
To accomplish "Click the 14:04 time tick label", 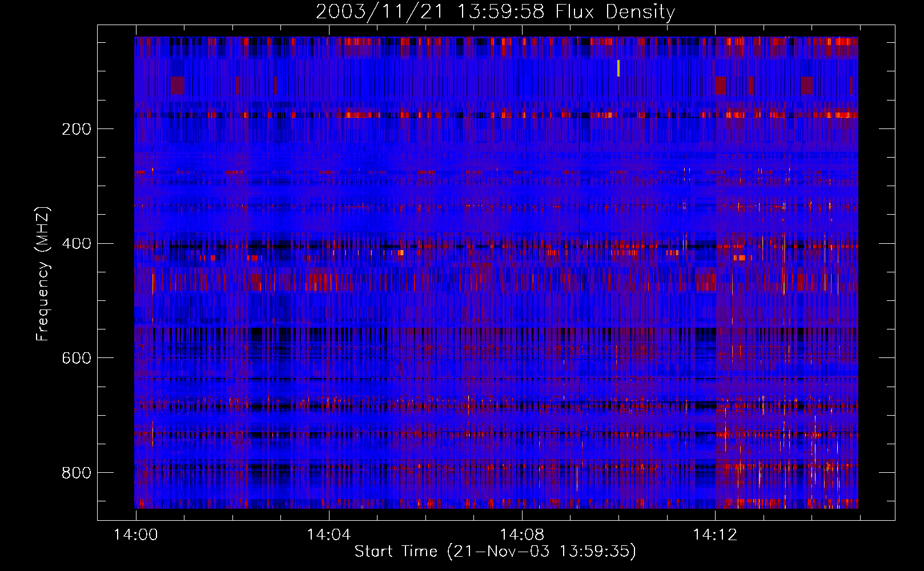I will tap(328, 535).
